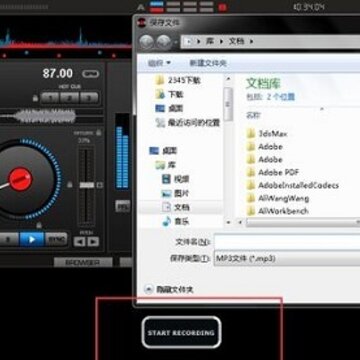Click the pitch fader handle
This screenshot has height=360, width=360.
coord(87,185)
